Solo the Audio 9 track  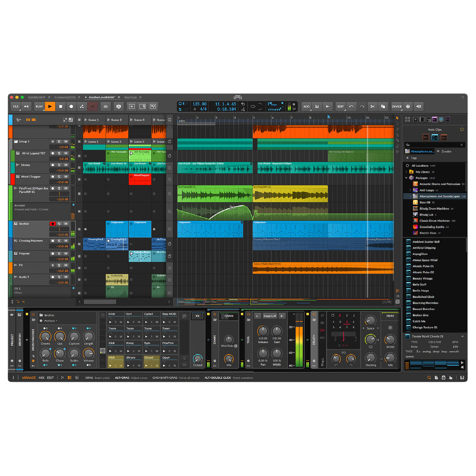coord(59,277)
